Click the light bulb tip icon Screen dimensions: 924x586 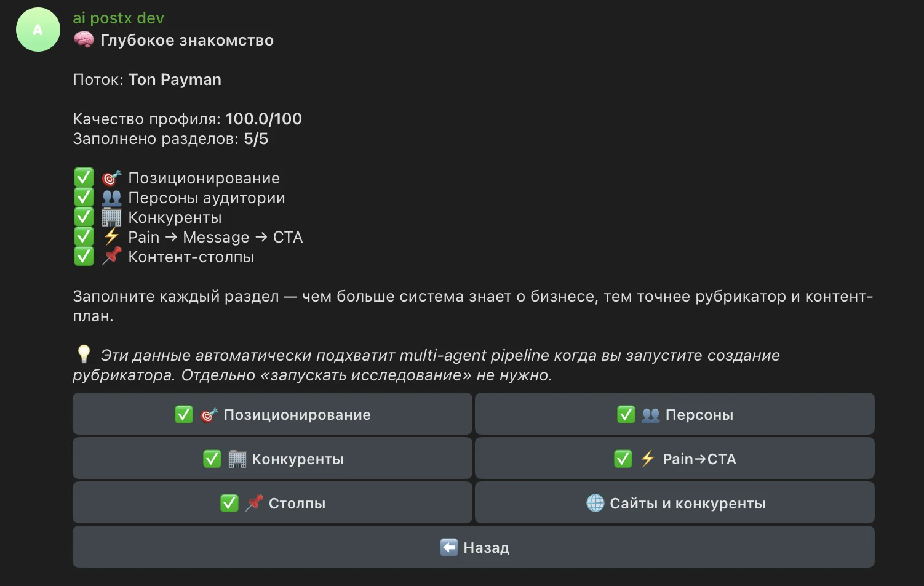[84, 354]
